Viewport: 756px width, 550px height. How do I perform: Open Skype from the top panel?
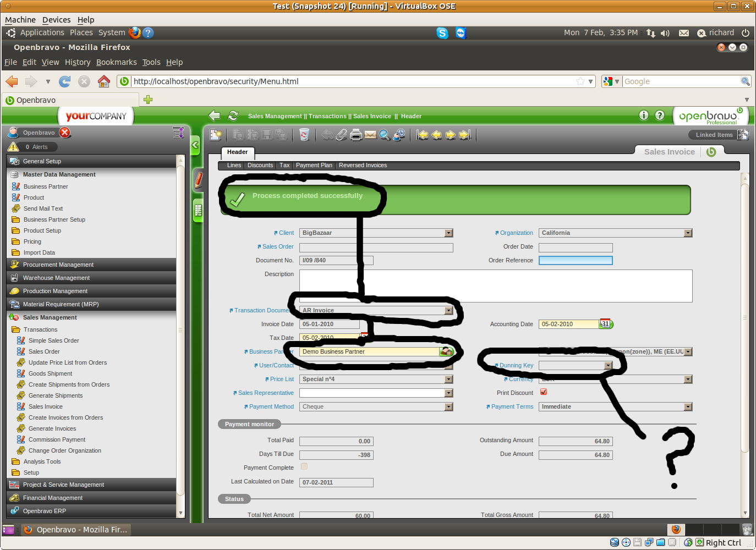pos(442,33)
